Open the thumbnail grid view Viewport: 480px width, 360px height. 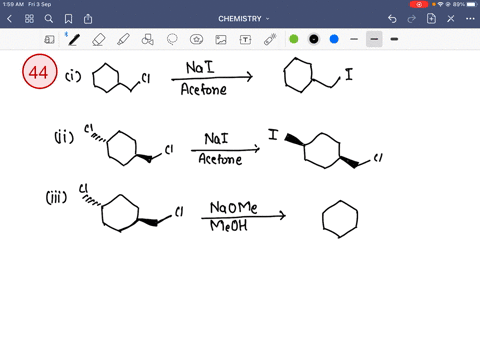(29, 19)
